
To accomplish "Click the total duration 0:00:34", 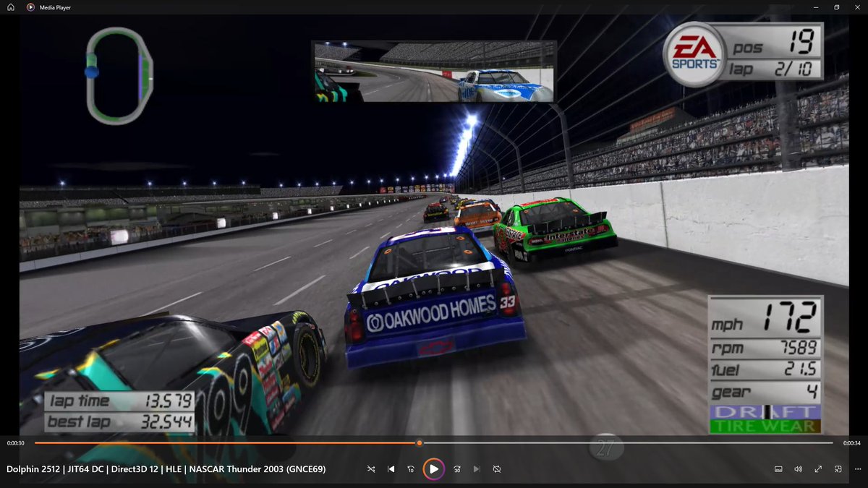I will (x=852, y=443).
